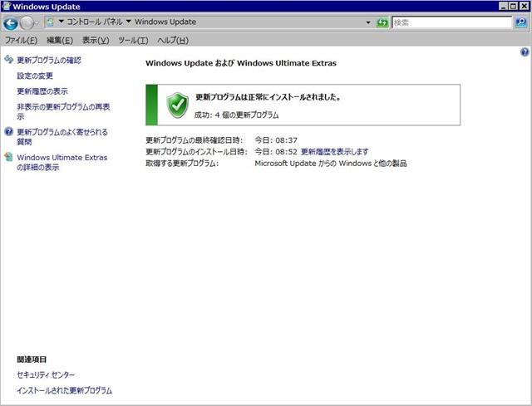
Task: Click the 今日: 08:52 timestamp
Action: 276,151
